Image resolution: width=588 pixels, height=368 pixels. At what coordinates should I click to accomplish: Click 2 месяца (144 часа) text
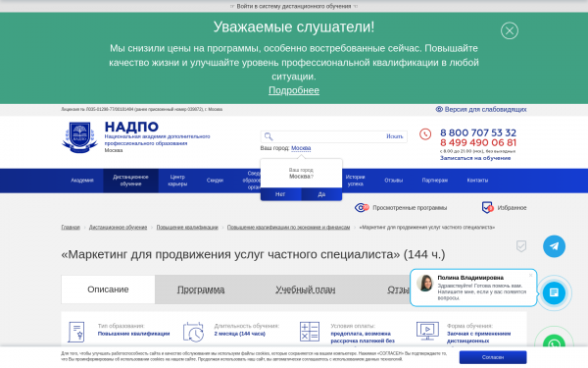click(240, 334)
